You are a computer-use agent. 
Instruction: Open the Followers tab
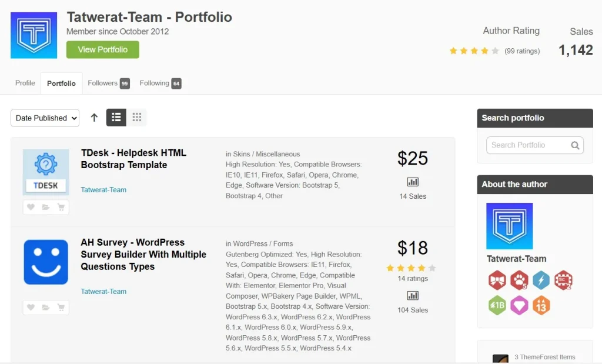(108, 84)
